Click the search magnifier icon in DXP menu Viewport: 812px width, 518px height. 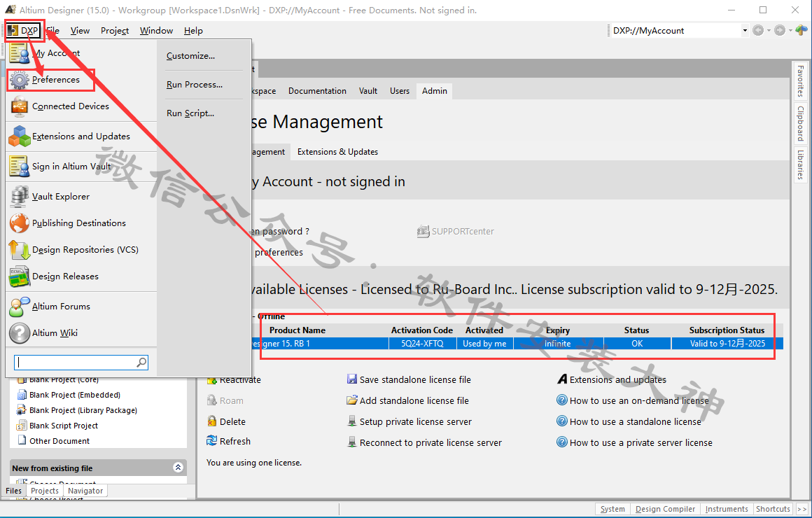click(x=141, y=363)
